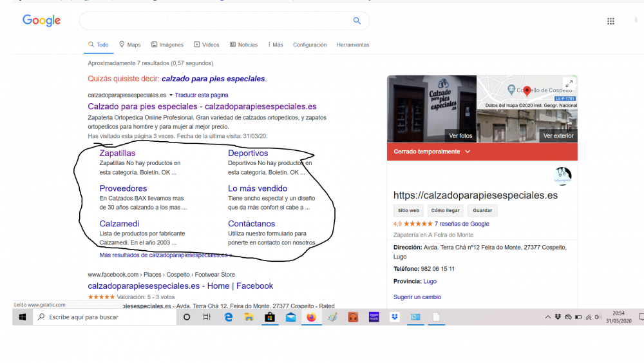644x363 pixels.
Task: Switch to Firefox on the taskbar
Action: coord(311,317)
